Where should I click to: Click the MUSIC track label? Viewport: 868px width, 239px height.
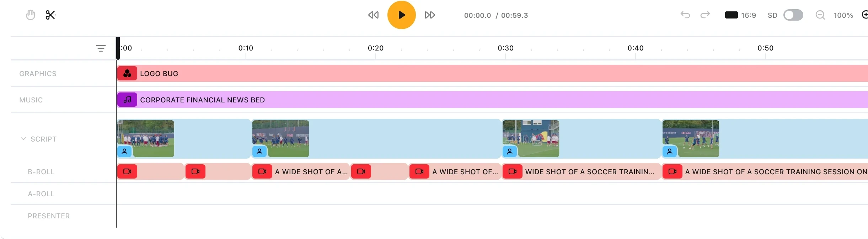coord(31,100)
